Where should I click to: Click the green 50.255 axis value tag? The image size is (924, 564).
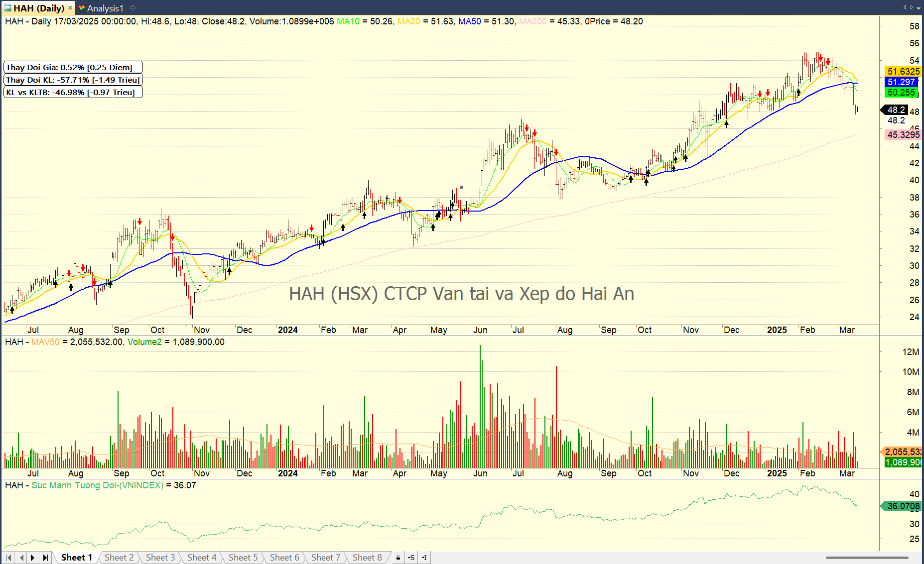tap(902, 93)
